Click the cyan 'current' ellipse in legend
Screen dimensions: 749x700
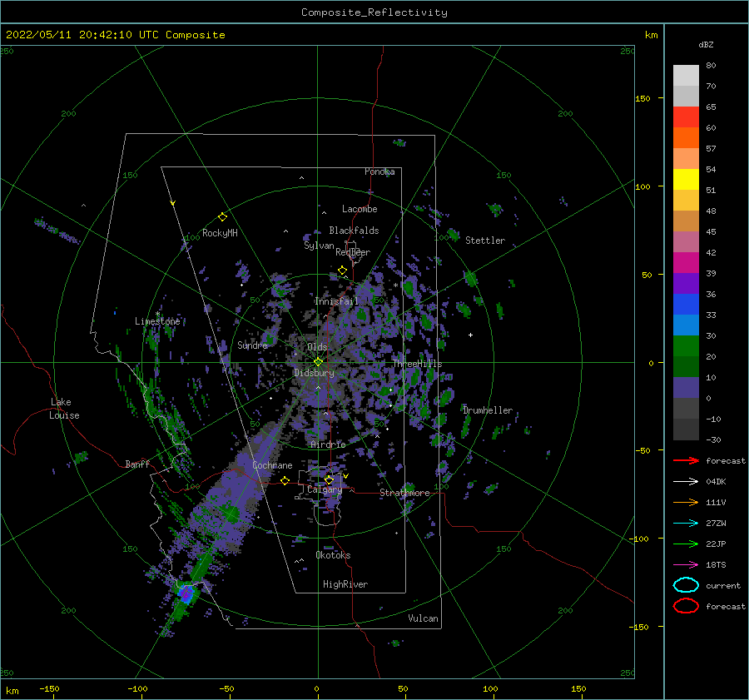coord(686,585)
